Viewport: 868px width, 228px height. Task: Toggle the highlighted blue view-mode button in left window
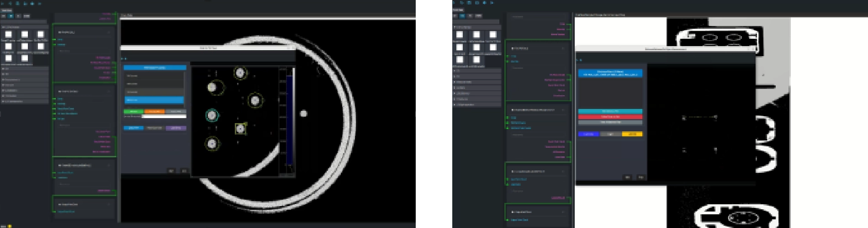(11, 16)
